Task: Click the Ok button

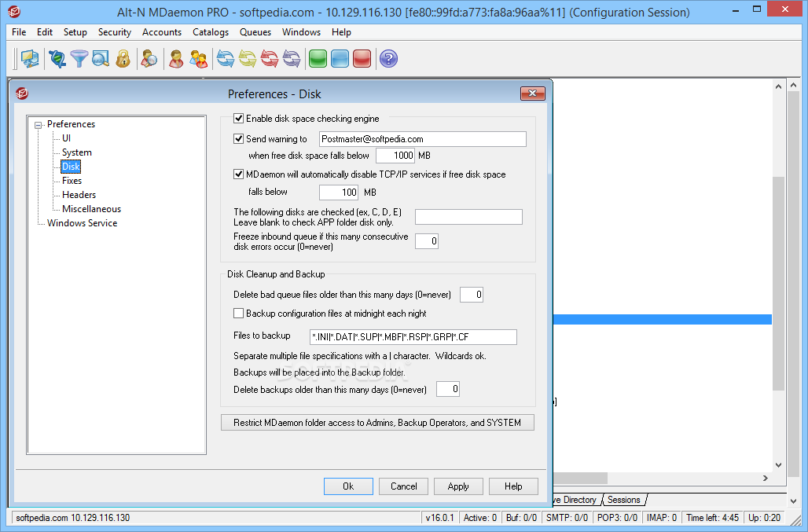Action: [348, 486]
